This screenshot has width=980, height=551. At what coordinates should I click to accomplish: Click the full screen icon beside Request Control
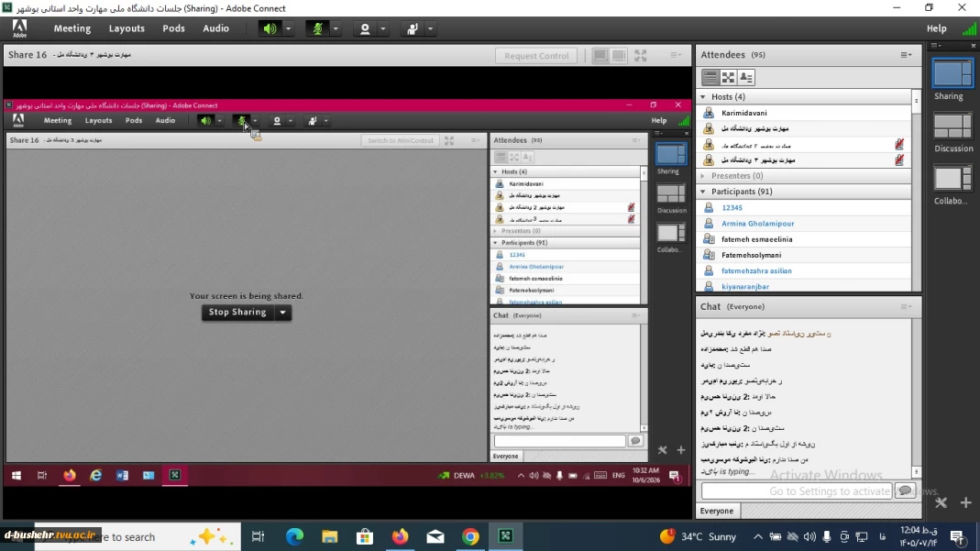[641, 56]
